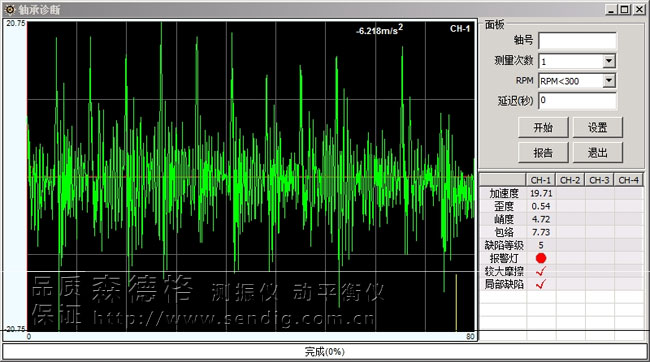Expand the RPM dropdown arrow
Viewport: 650px width, 362px height.
608,80
